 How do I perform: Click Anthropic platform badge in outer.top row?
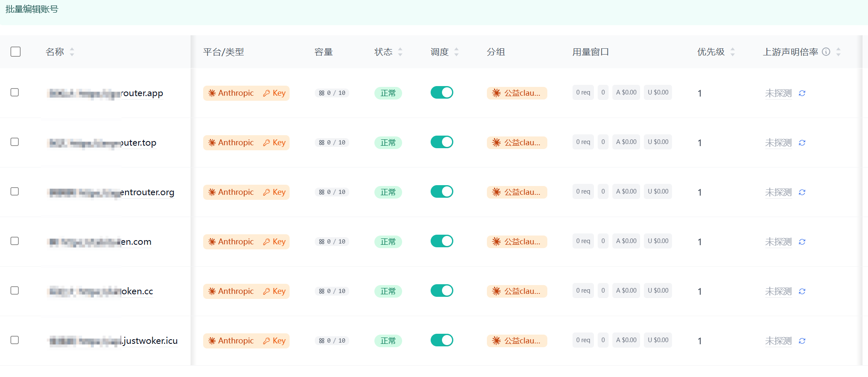(x=231, y=143)
